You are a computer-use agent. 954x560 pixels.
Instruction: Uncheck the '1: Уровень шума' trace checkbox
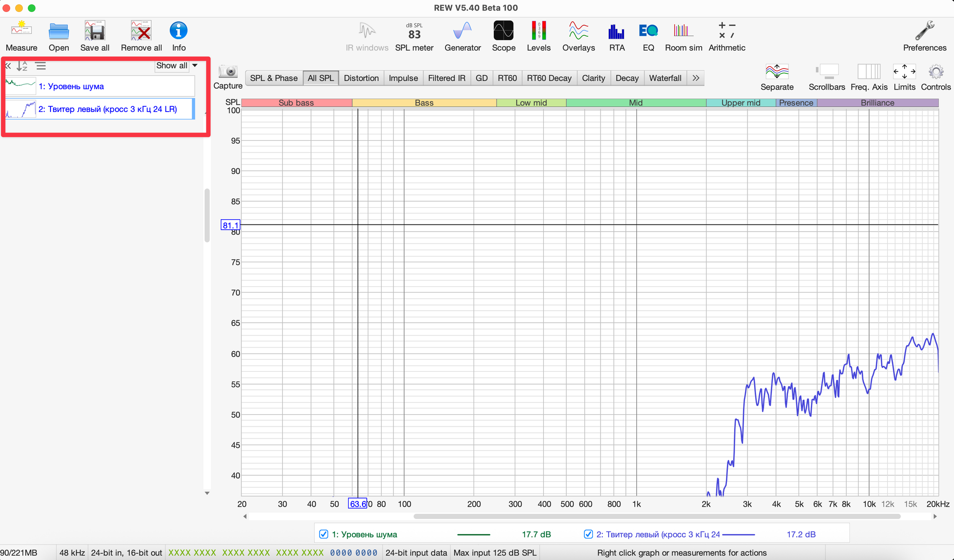pos(323,534)
